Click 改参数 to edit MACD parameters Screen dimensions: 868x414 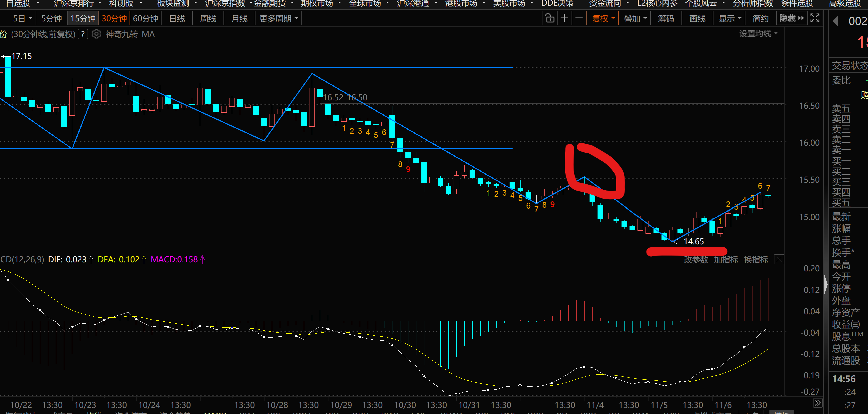(696, 259)
